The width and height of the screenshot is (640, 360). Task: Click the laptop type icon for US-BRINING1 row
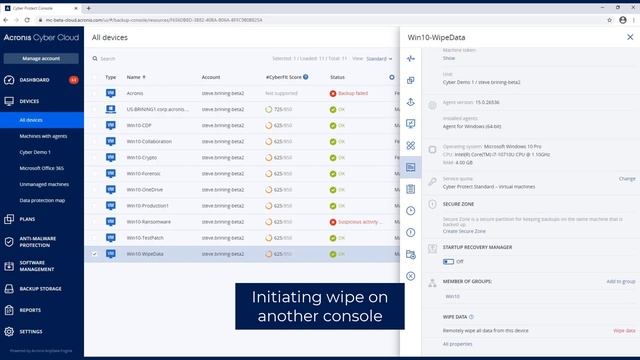[x=111, y=109]
